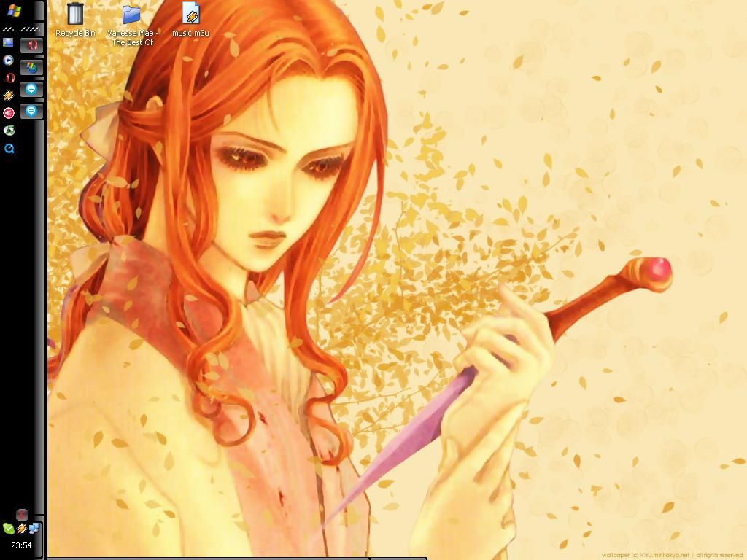Launch Windows Media Player from Quick Launch
Image resolution: width=747 pixels, height=560 pixels.
click(x=9, y=60)
